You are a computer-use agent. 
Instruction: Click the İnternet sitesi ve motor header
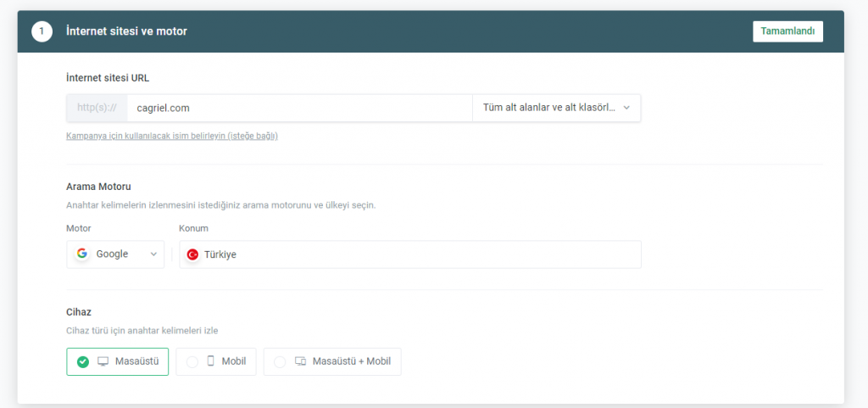pos(126,31)
